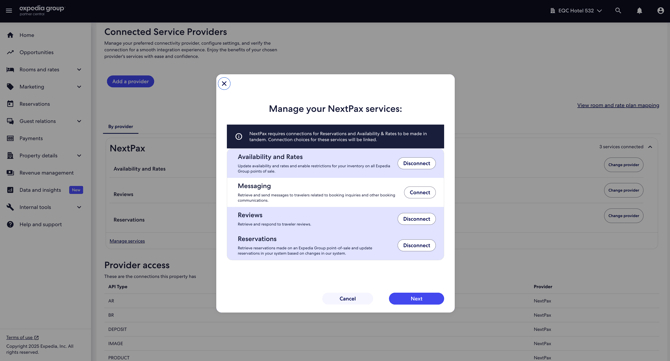Open Help and support in the sidebar
670x361 pixels.
(41, 224)
